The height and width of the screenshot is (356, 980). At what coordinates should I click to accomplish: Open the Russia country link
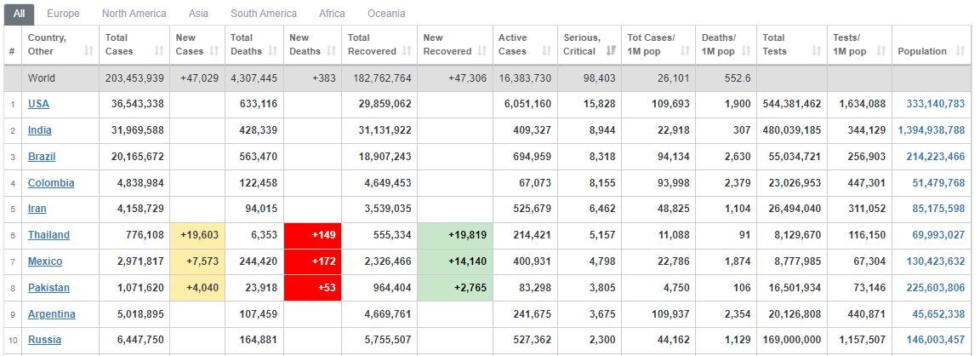[x=44, y=340]
